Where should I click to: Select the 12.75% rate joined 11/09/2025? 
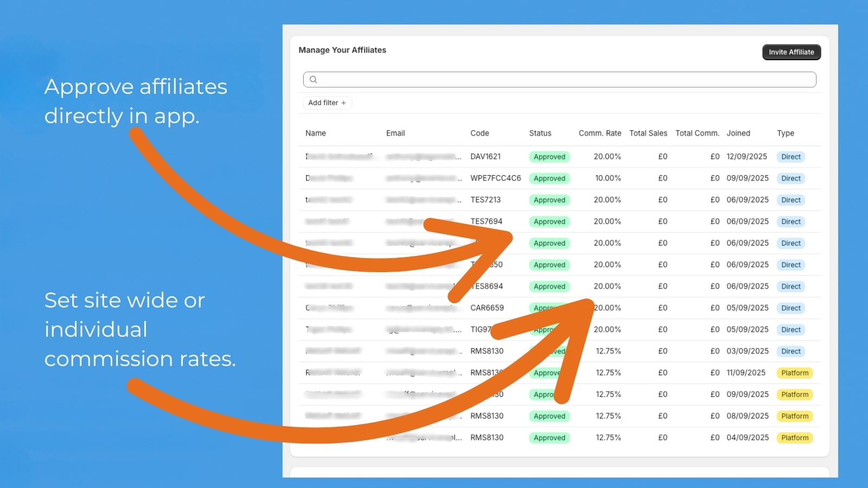pyautogui.click(x=609, y=373)
